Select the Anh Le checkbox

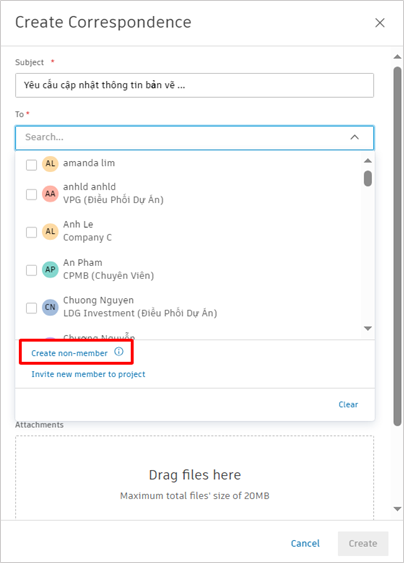(32, 232)
